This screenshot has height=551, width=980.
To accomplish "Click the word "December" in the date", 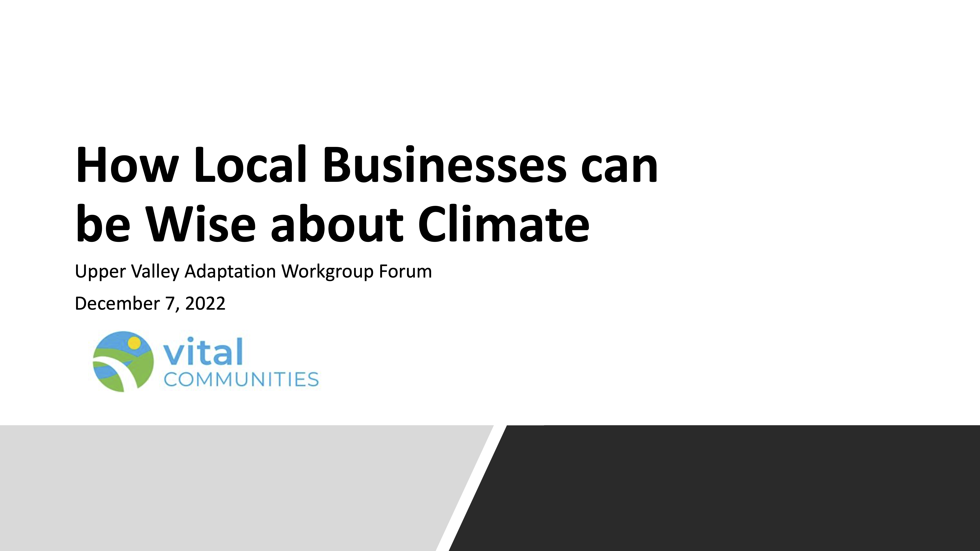I will click(117, 303).
